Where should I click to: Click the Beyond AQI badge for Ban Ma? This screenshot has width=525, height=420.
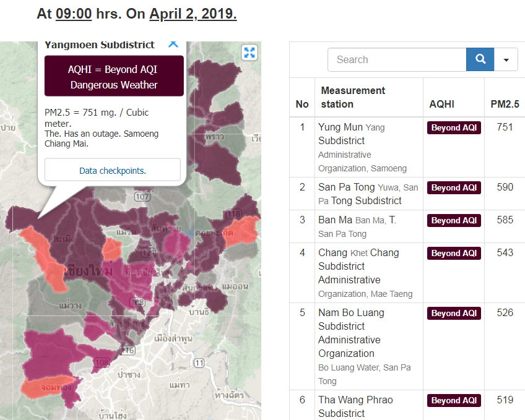[x=454, y=221]
